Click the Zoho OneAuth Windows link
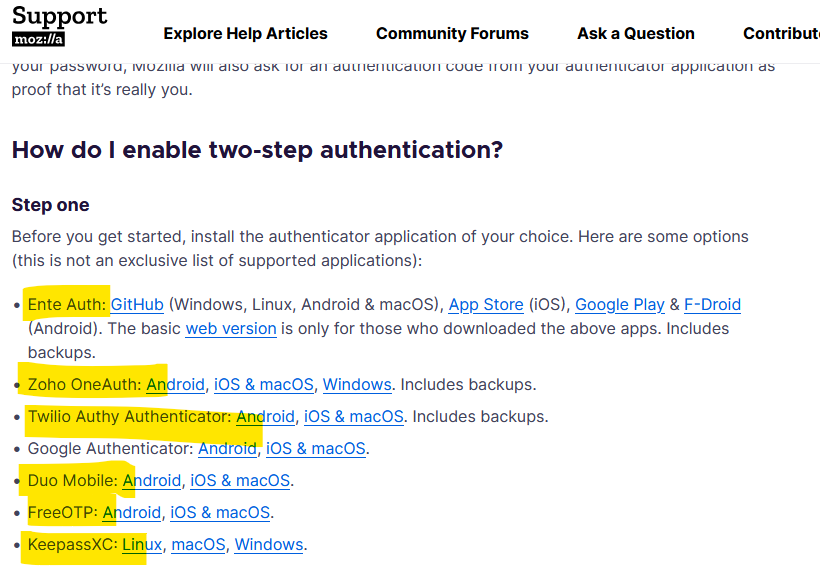Screen dimensions: 820x571 (x=357, y=384)
